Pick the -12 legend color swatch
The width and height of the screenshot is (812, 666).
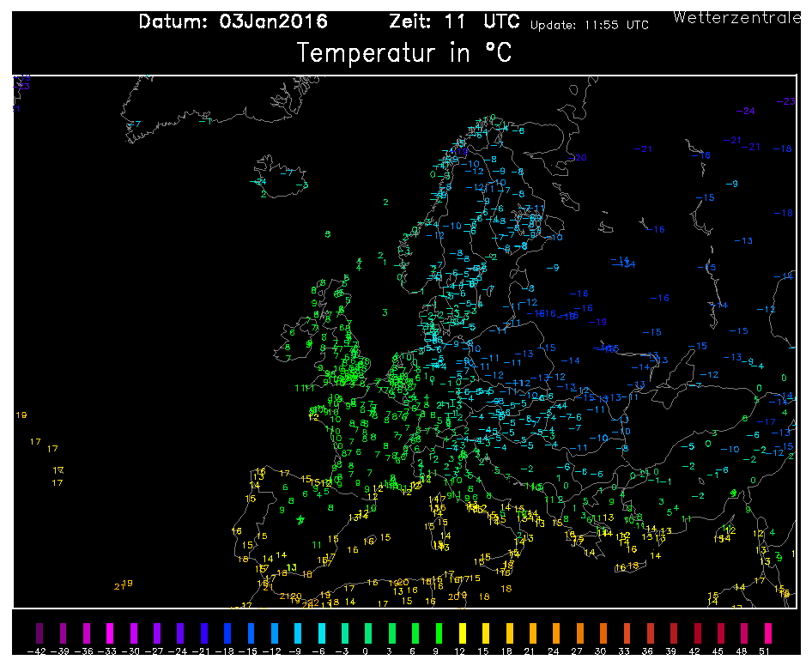[275, 633]
